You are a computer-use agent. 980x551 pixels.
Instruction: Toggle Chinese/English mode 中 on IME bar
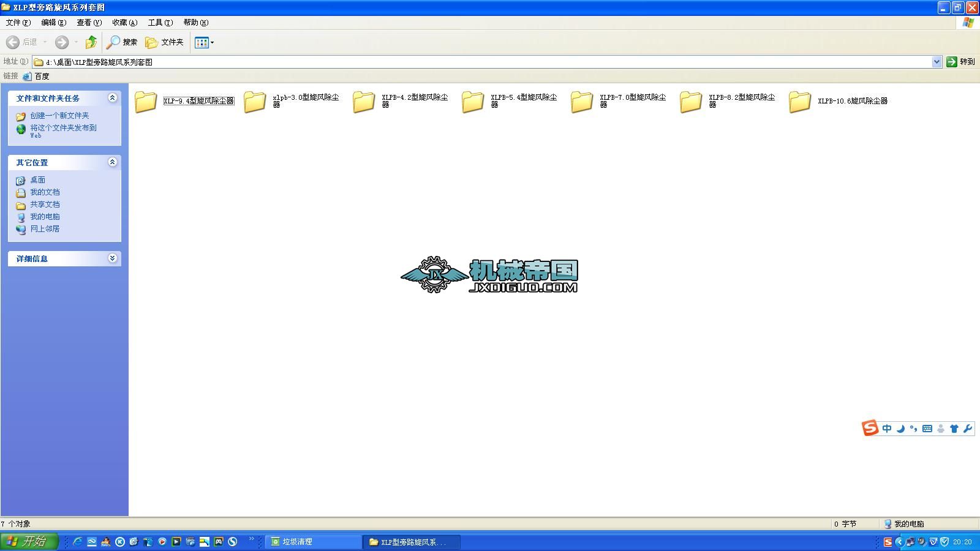pos(887,429)
